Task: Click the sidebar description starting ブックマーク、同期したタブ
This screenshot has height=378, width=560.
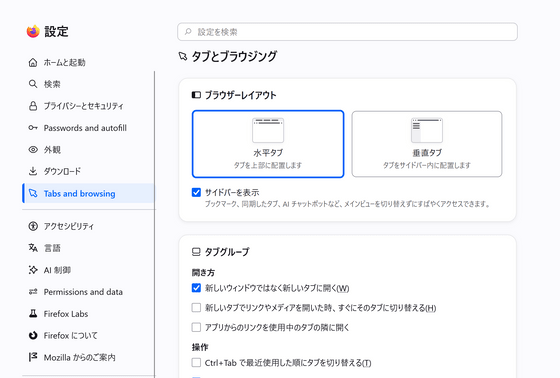Action: 347,204
